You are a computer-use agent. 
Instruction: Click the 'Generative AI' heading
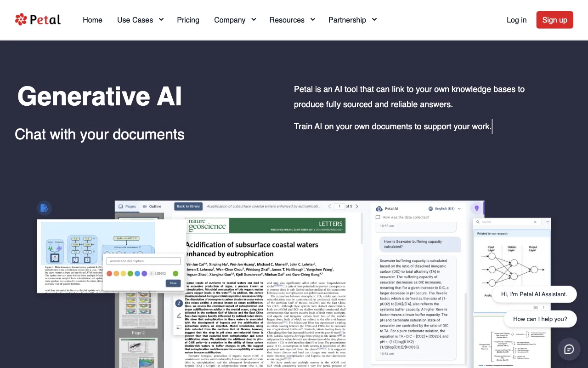100,96
